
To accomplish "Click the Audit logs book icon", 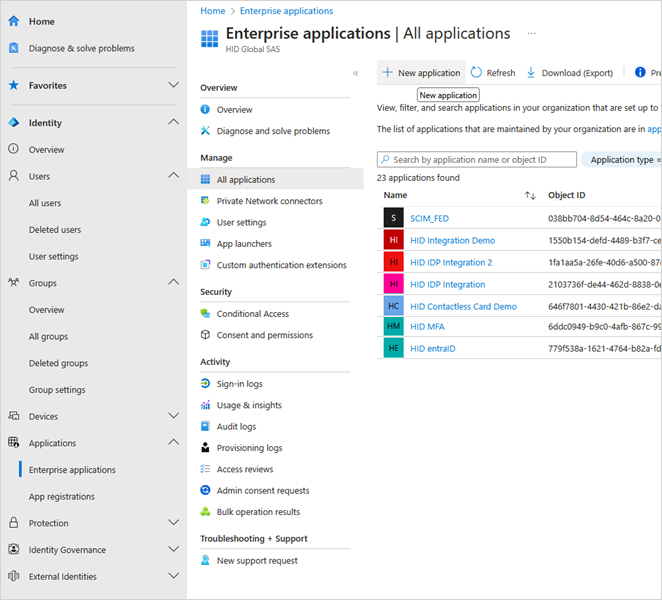I will 205,426.
